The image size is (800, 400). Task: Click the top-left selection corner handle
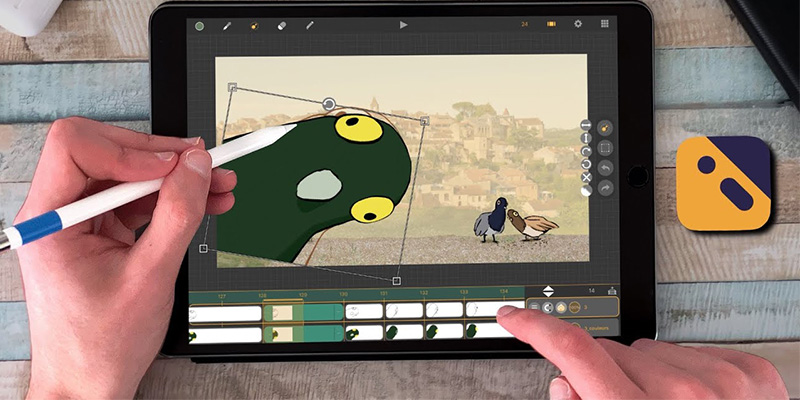coord(232,87)
